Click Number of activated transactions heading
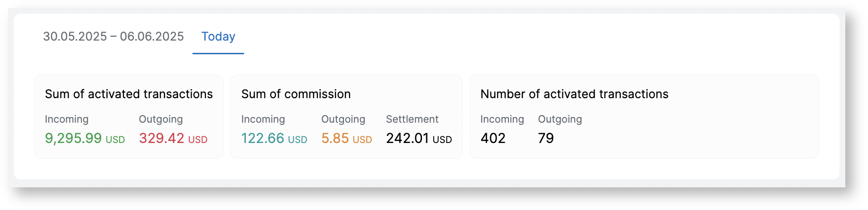Image resolution: width=868 pixels, height=210 pixels. (574, 94)
